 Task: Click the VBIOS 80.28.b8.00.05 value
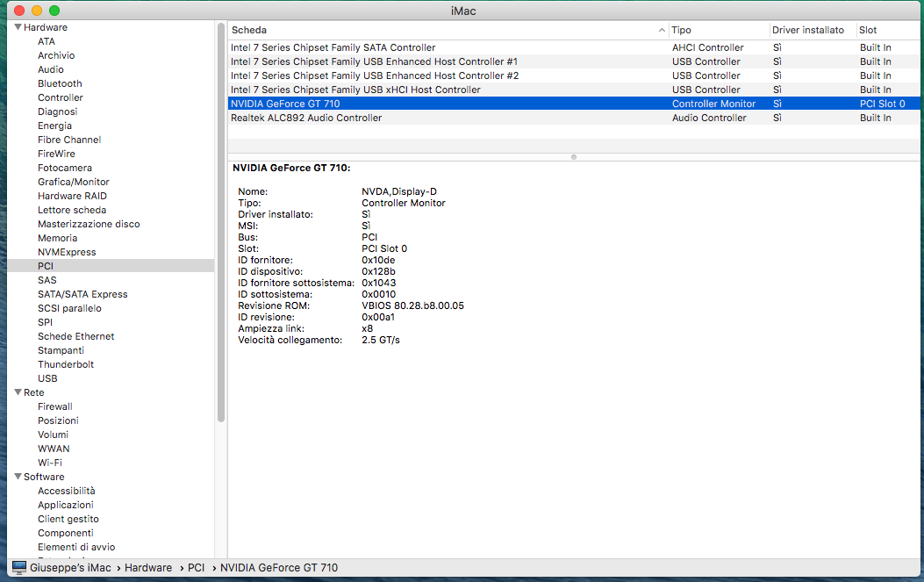pos(412,305)
